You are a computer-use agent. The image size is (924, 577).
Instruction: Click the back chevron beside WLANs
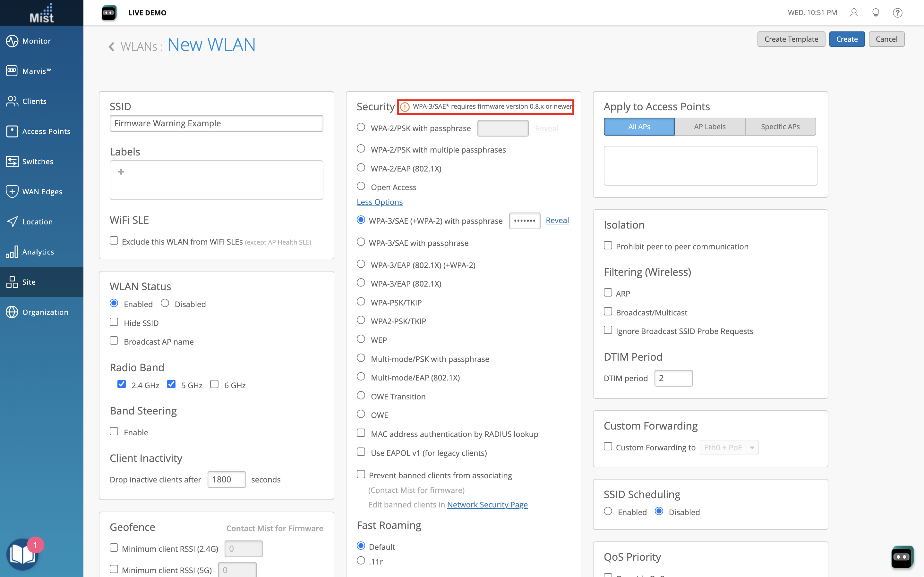(112, 46)
